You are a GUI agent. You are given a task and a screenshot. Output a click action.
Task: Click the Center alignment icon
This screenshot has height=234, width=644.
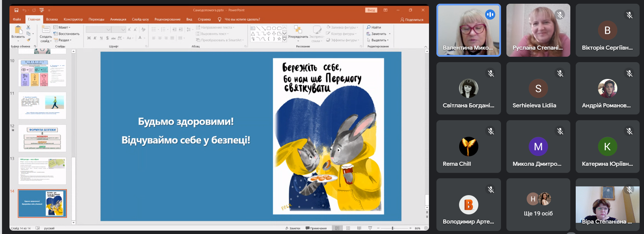click(x=160, y=38)
